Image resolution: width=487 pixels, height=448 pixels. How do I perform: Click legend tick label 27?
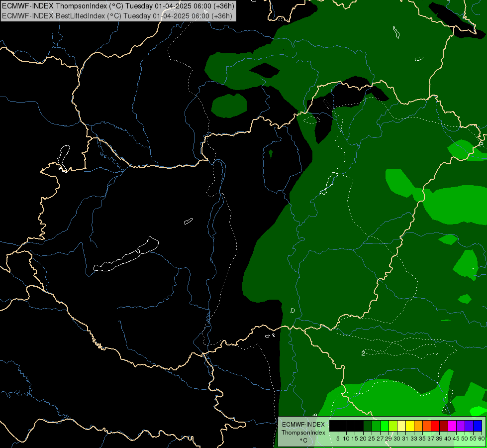click(x=380, y=439)
